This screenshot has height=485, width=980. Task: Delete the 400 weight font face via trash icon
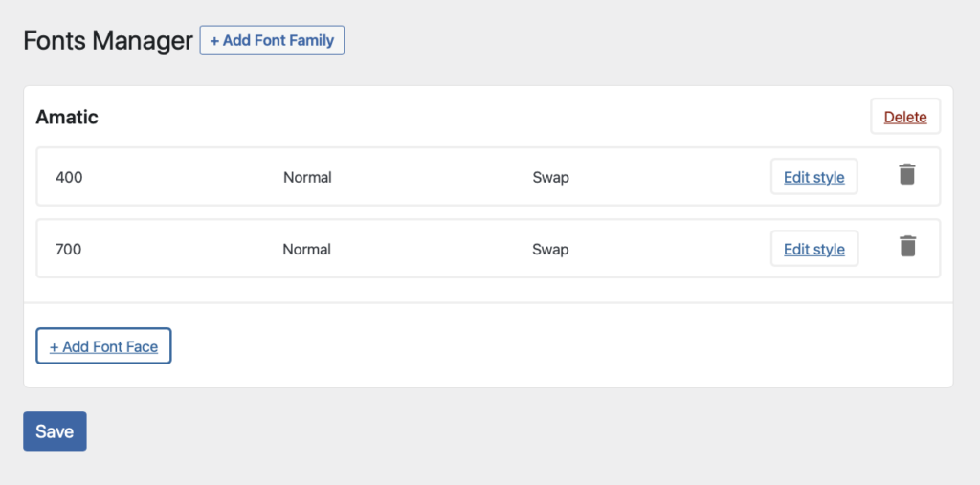tap(907, 174)
